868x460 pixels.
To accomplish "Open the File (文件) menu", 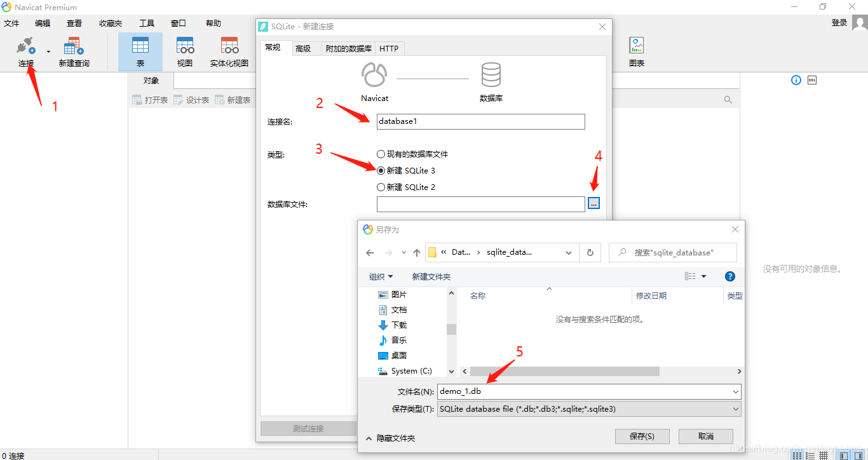I will point(11,24).
